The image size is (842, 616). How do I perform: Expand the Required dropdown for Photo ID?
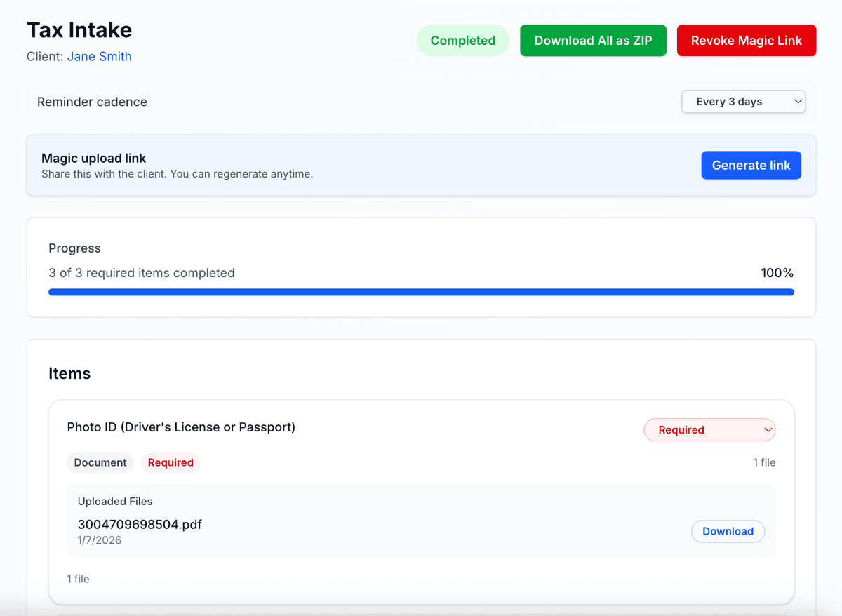(709, 430)
